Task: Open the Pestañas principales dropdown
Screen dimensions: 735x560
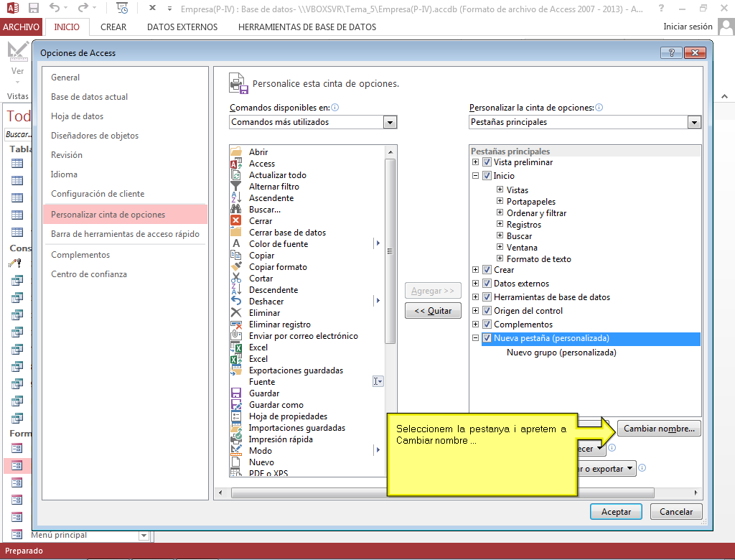Action: [x=694, y=123]
